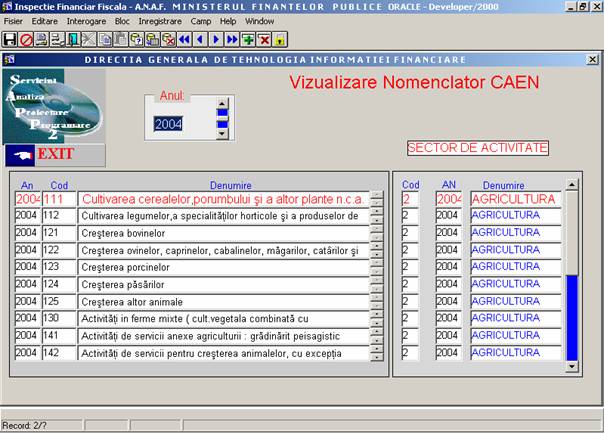This screenshot has height=434, width=604.
Task: Go to previous record using single left arrow
Action: tap(200, 39)
